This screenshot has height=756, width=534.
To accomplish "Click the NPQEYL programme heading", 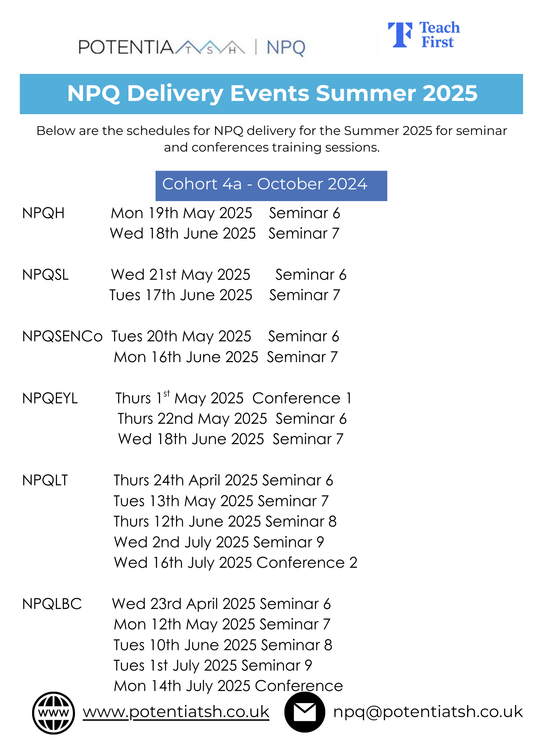I will [x=50, y=398].
